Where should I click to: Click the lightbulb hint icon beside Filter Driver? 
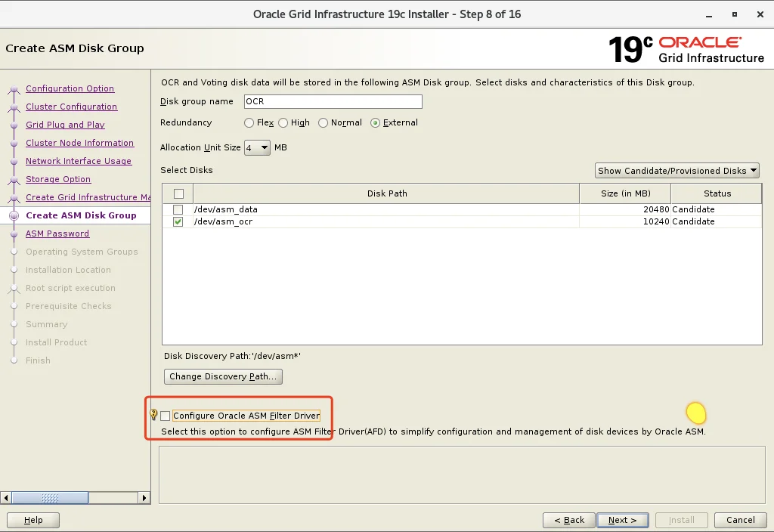tap(153, 415)
